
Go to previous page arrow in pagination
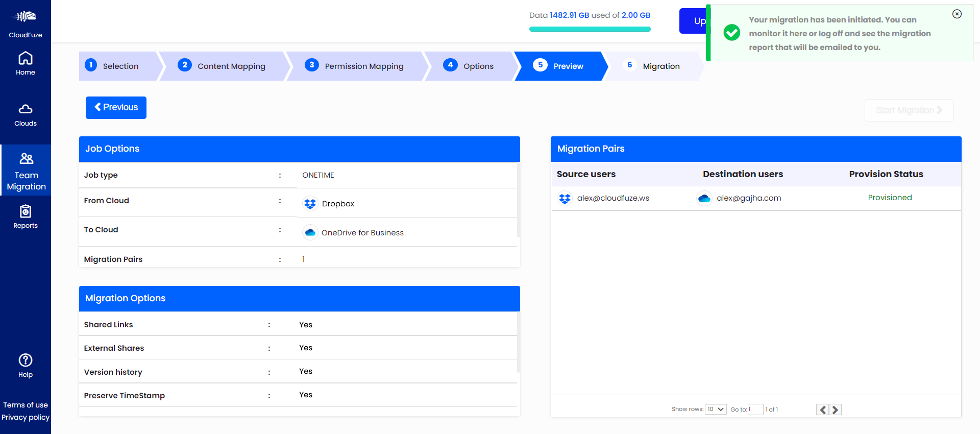(x=822, y=409)
